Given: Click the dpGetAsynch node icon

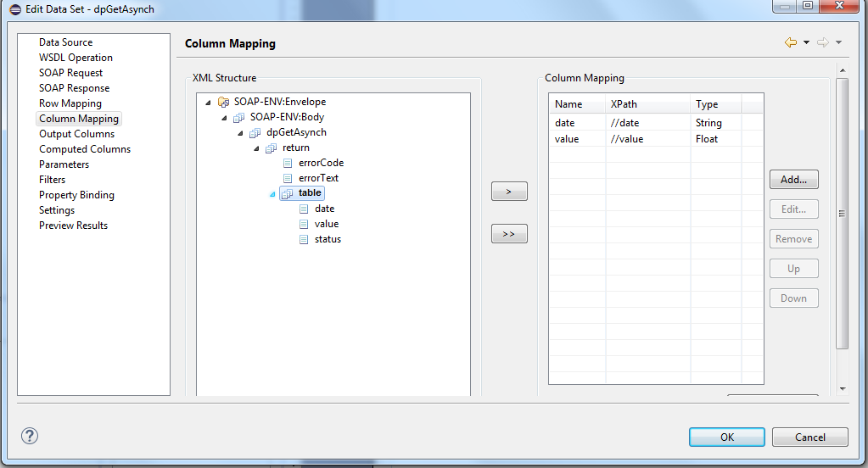Looking at the screenshot, I should pyautogui.click(x=255, y=133).
